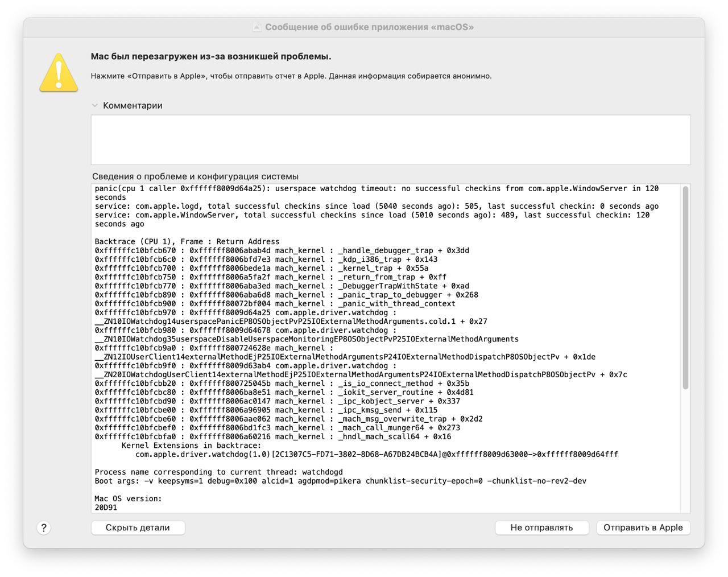Click the '_ipc_kobject_server + 0x337' line

[278, 401]
